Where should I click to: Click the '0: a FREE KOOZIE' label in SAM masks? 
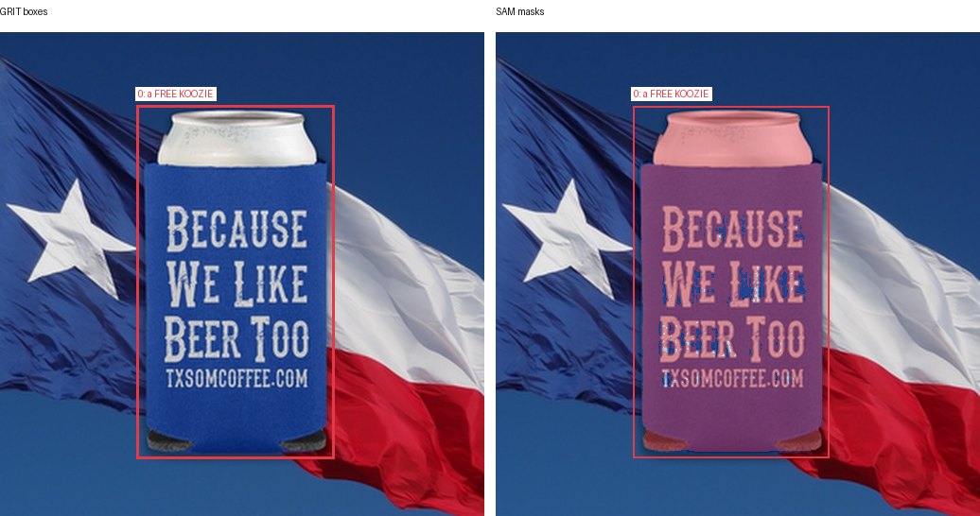click(672, 94)
